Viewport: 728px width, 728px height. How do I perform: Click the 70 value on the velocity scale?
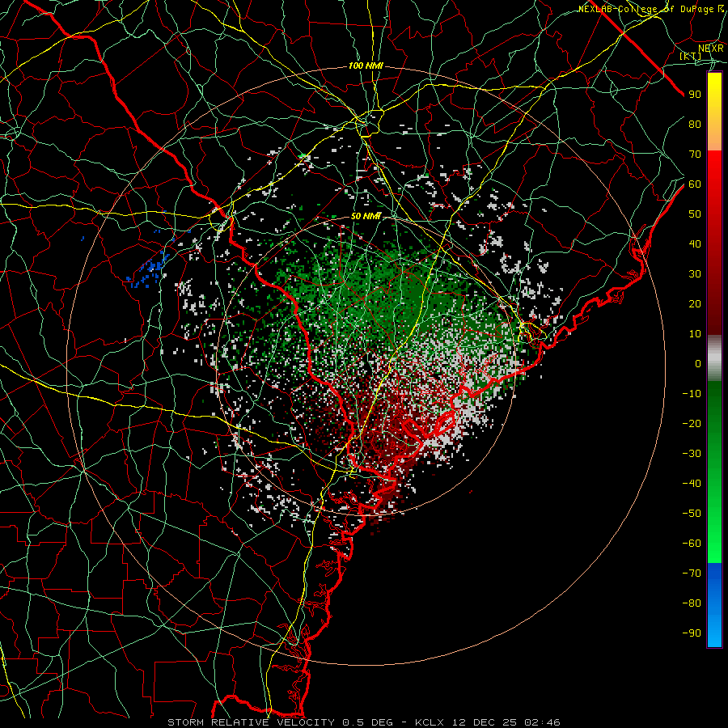[695, 154]
